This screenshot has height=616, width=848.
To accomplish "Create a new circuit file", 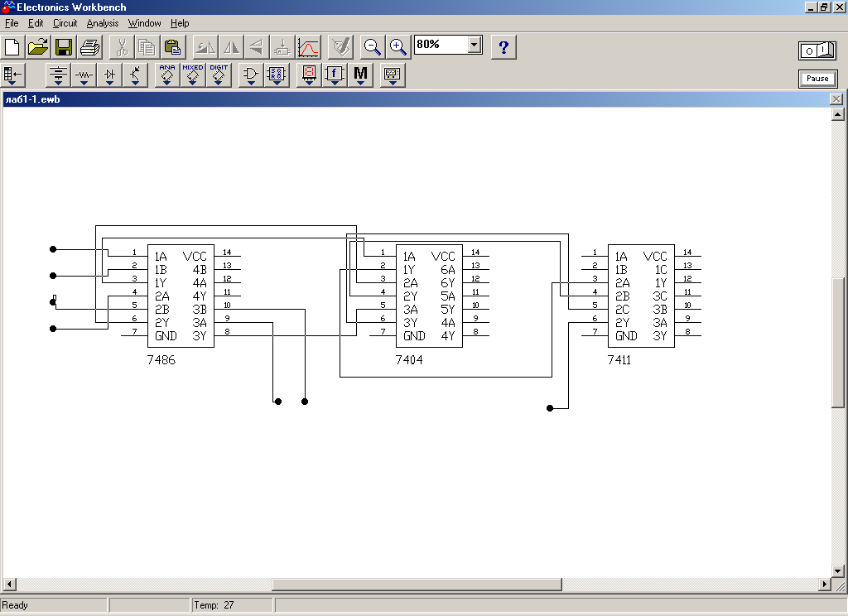I will [x=12, y=47].
